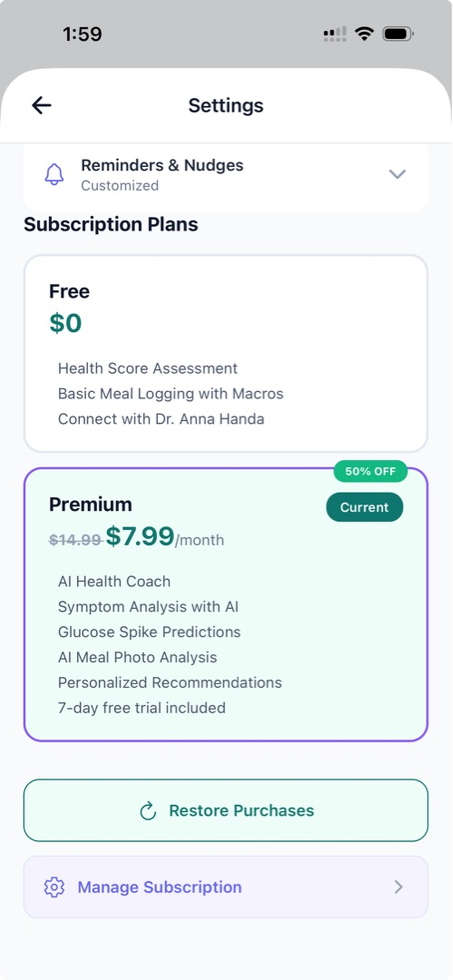The width and height of the screenshot is (453, 980).
Task: Open the Manage Subscription chevron arrow
Action: (x=398, y=887)
